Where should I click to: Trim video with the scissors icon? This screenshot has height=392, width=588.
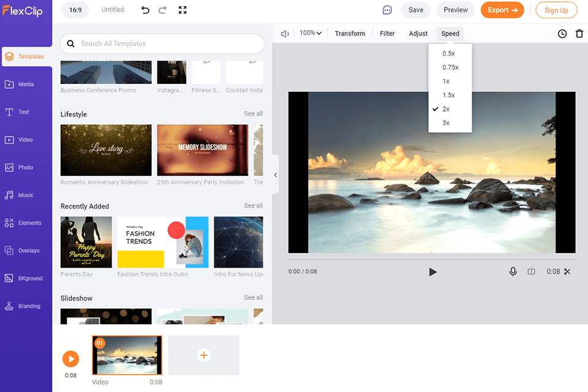pos(567,271)
